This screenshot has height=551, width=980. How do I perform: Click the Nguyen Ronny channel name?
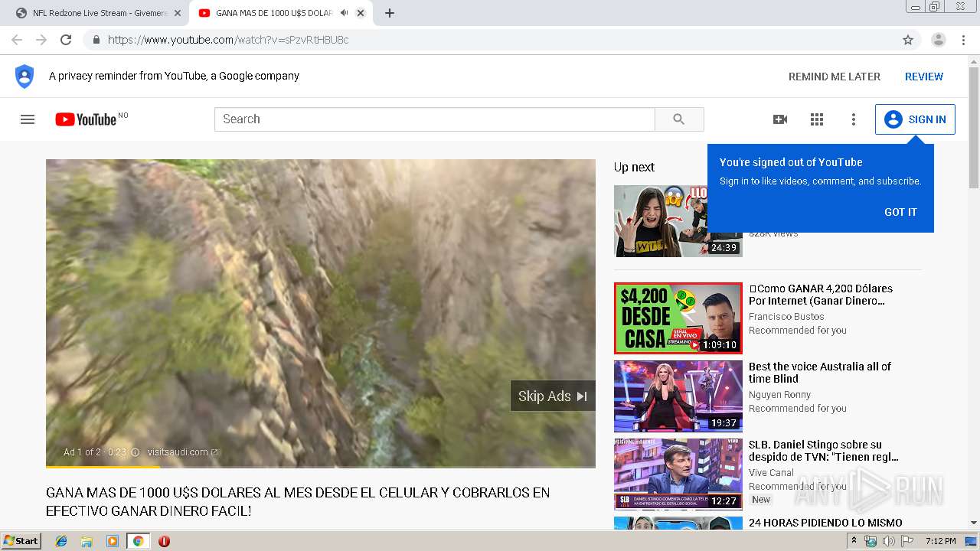point(779,395)
